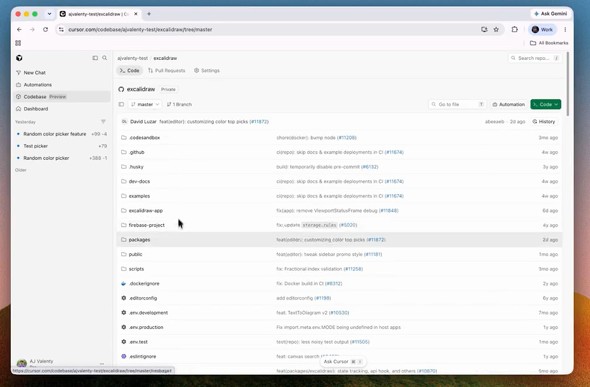Viewport: 590px width, 387px height.
Task: Reload the page
Action: pos(46,29)
